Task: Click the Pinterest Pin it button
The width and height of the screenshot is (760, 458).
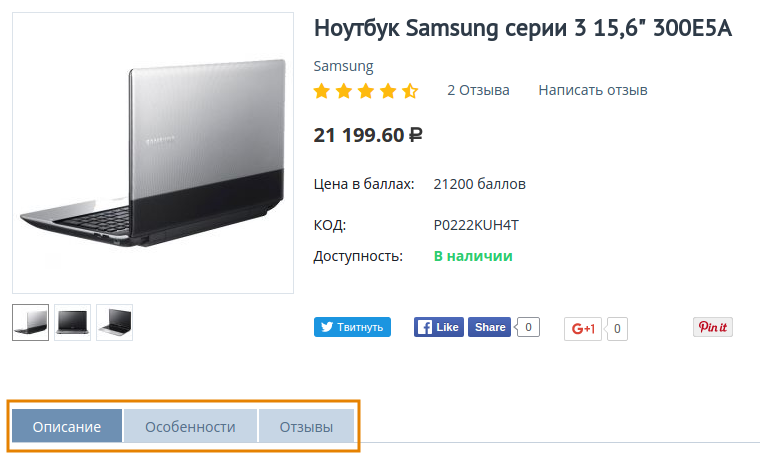Action: coord(713,327)
